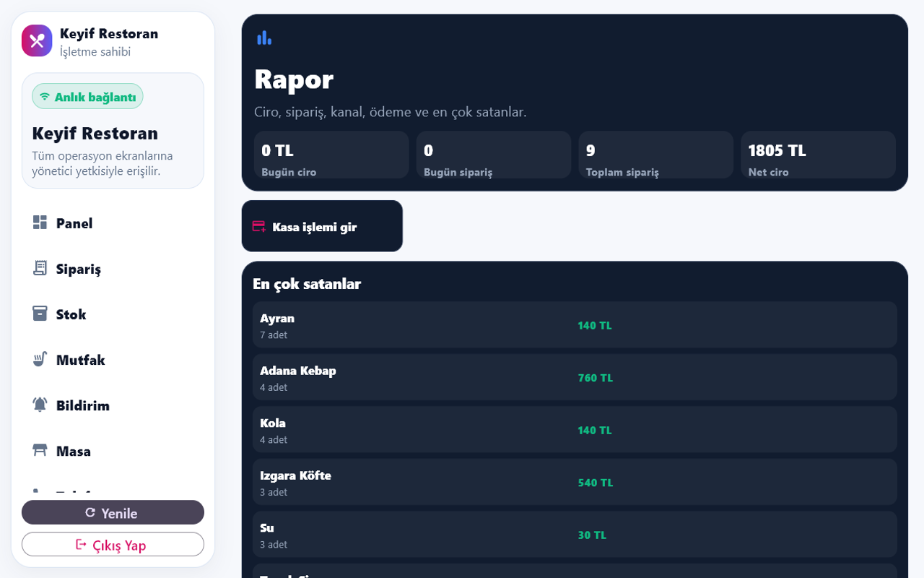
Task: Click the refresh icon on Yenile
Action: tap(90, 512)
